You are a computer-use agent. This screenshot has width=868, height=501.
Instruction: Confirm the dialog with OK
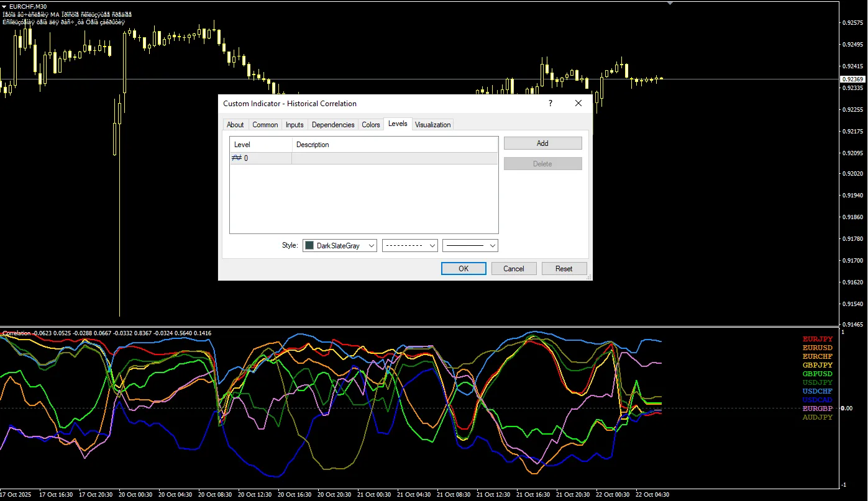[464, 269]
